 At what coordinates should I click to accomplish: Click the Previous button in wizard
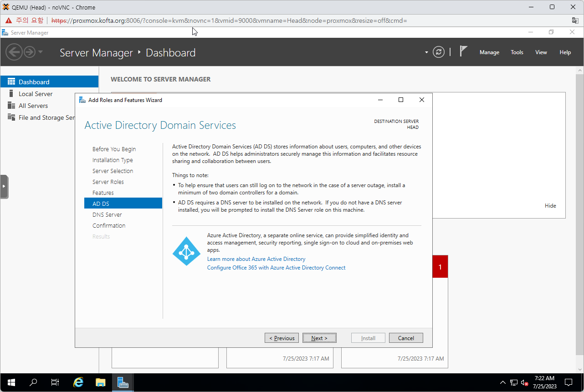(282, 338)
